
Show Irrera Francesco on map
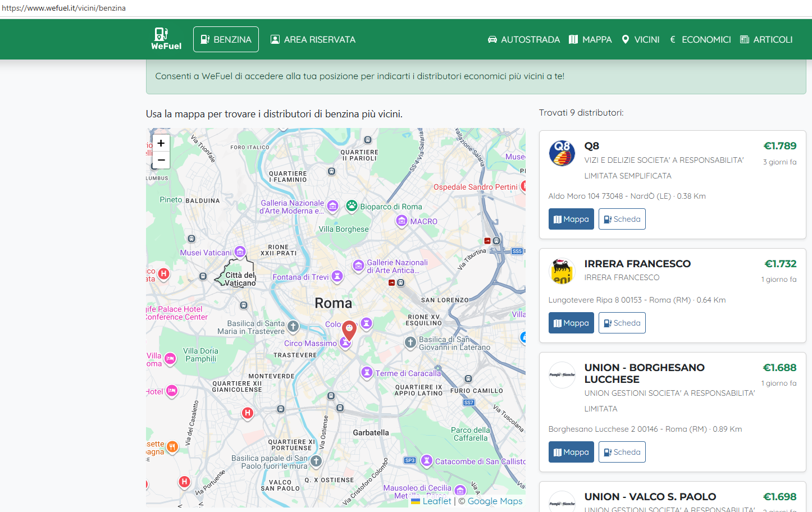click(x=571, y=323)
